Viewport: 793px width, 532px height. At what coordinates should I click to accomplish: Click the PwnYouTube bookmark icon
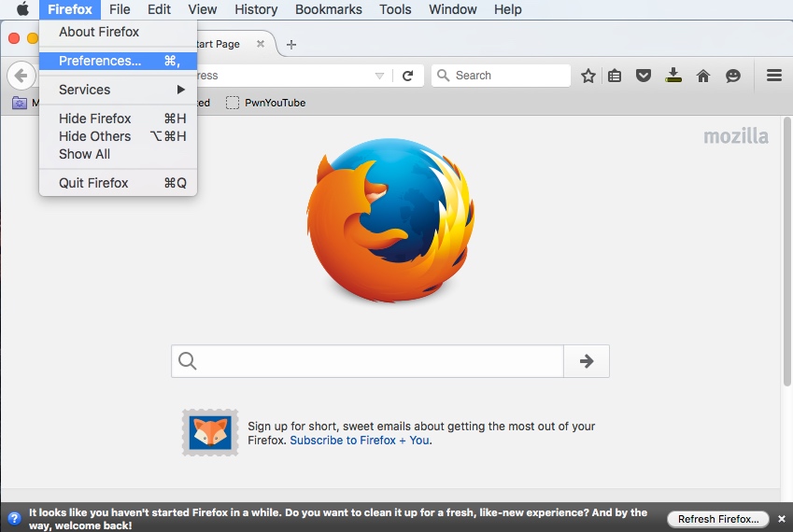click(233, 103)
